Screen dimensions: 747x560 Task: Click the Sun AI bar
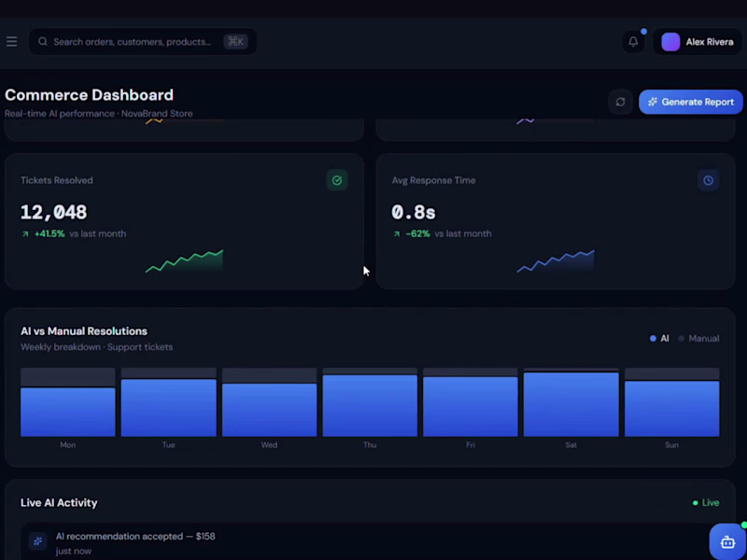(671, 409)
